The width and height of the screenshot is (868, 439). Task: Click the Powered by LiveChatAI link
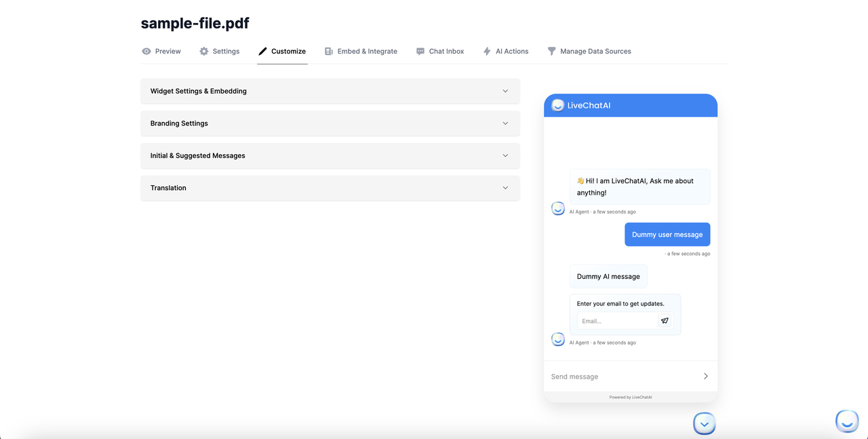630,397
